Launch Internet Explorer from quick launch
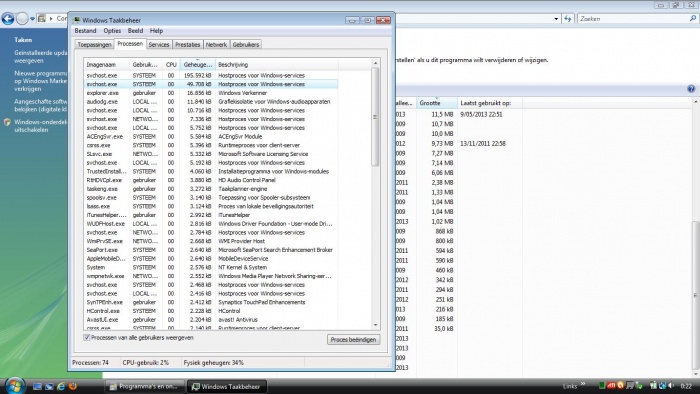The height and width of the screenshot is (394, 700). pyautogui.click(x=61, y=386)
